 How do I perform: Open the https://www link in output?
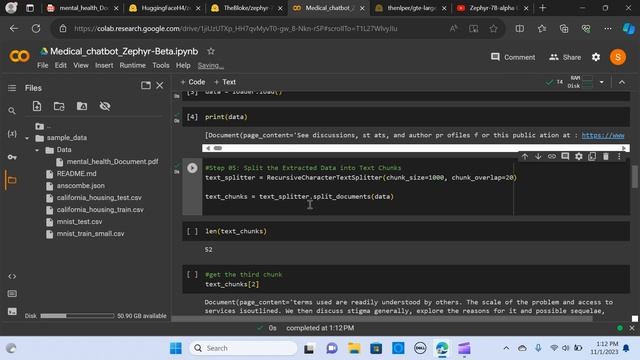pyautogui.click(x=603, y=135)
